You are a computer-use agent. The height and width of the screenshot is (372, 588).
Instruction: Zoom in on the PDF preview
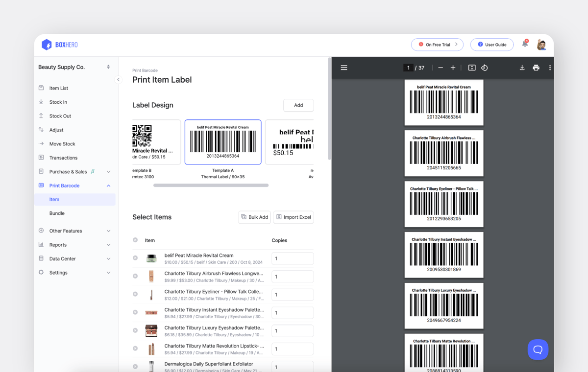coord(453,68)
